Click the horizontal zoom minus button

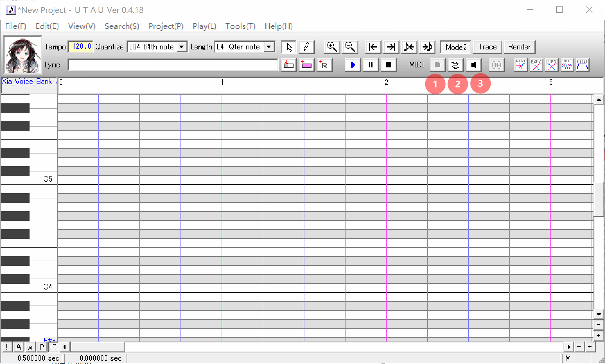point(579,347)
